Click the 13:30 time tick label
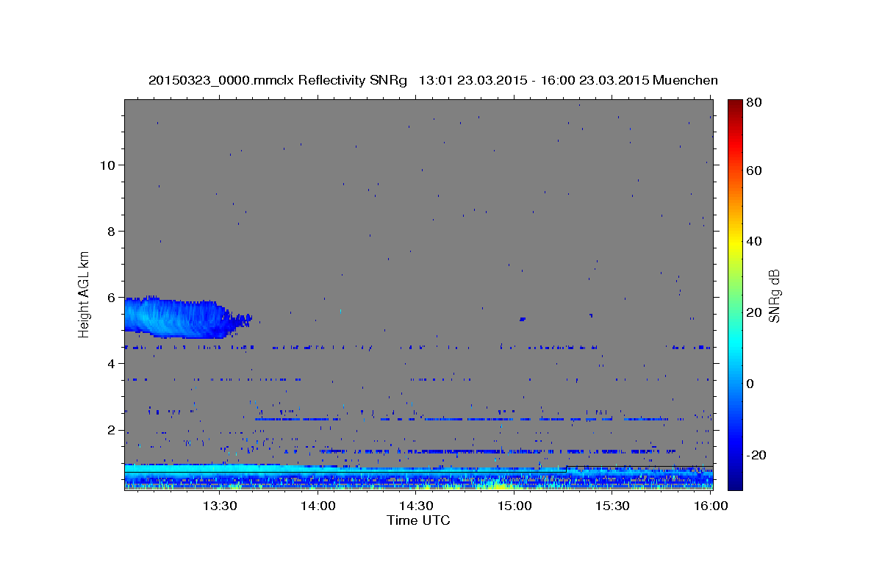Image resolution: width=882 pixels, height=588 pixels. coord(219,506)
